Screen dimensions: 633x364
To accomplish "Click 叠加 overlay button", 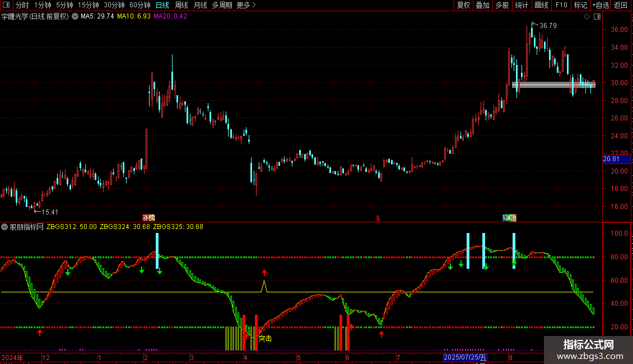I will click(483, 5).
